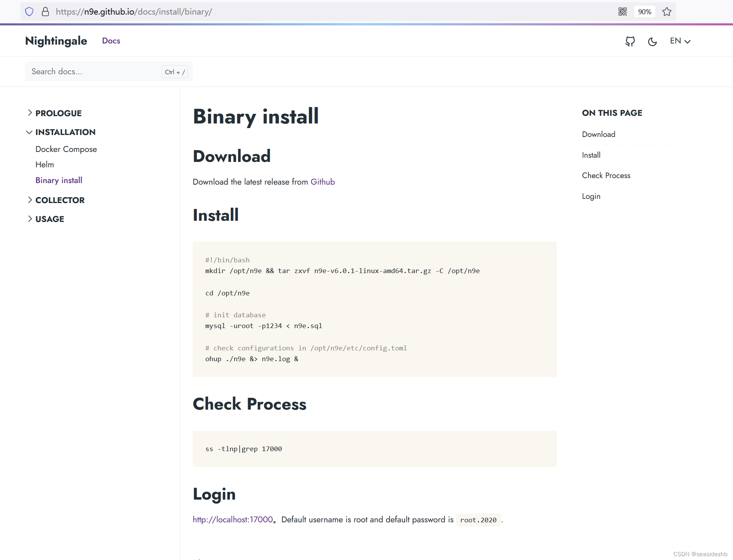Click the '# check configurations' comment line
This screenshot has height=560, width=733.
point(306,348)
